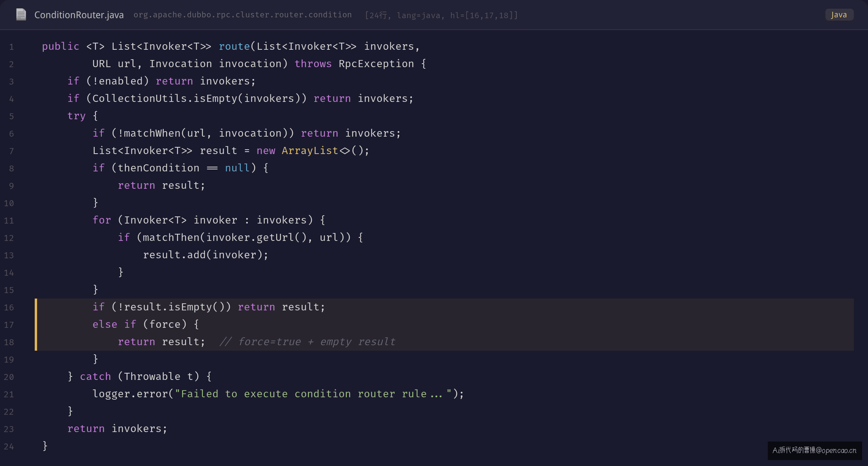Click the 'try' keyword on line 5
This screenshot has width=868, height=466.
[77, 116]
